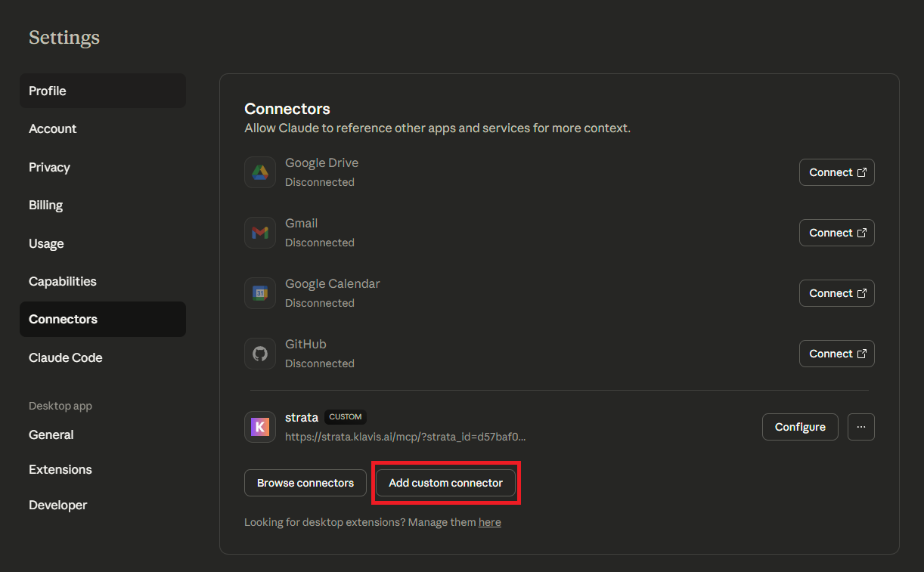This screenshot has height=572, width=924.
Task: Open Extensions under Desktop app
Action: pos(102,469)
